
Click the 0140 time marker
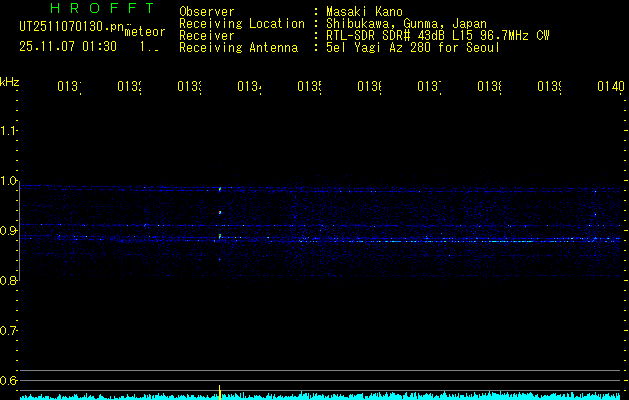coord(610,87)
